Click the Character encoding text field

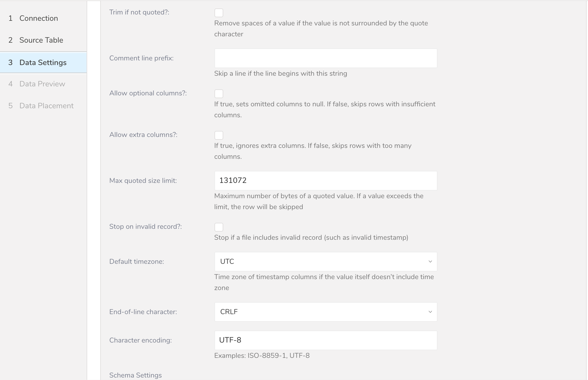[x=326, y=340]
